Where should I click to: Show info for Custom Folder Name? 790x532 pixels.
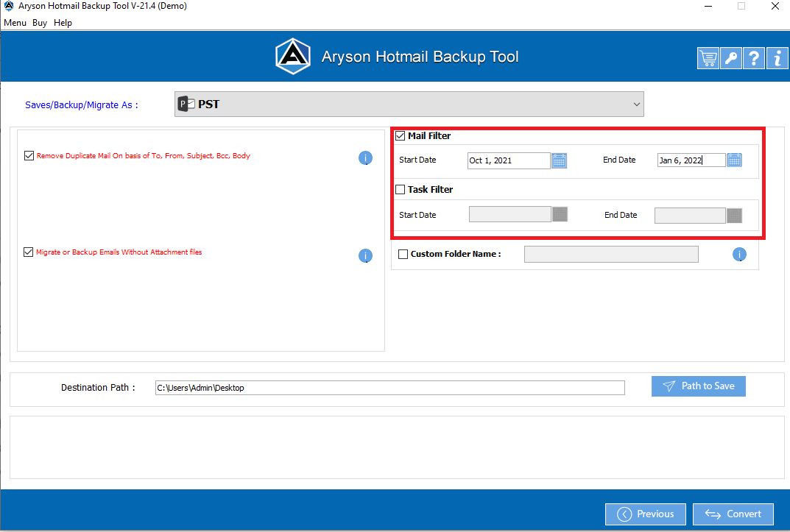(739, 254)
